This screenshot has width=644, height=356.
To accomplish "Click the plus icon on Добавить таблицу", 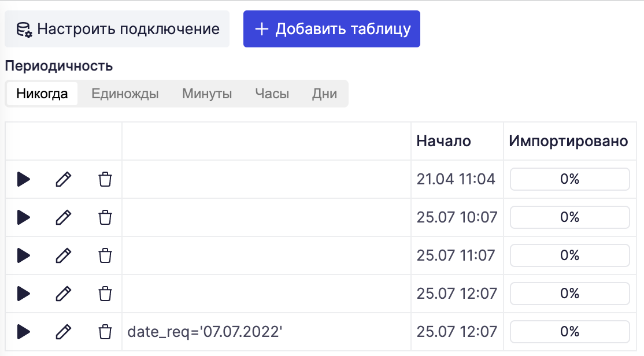I will tap(264, 28).
